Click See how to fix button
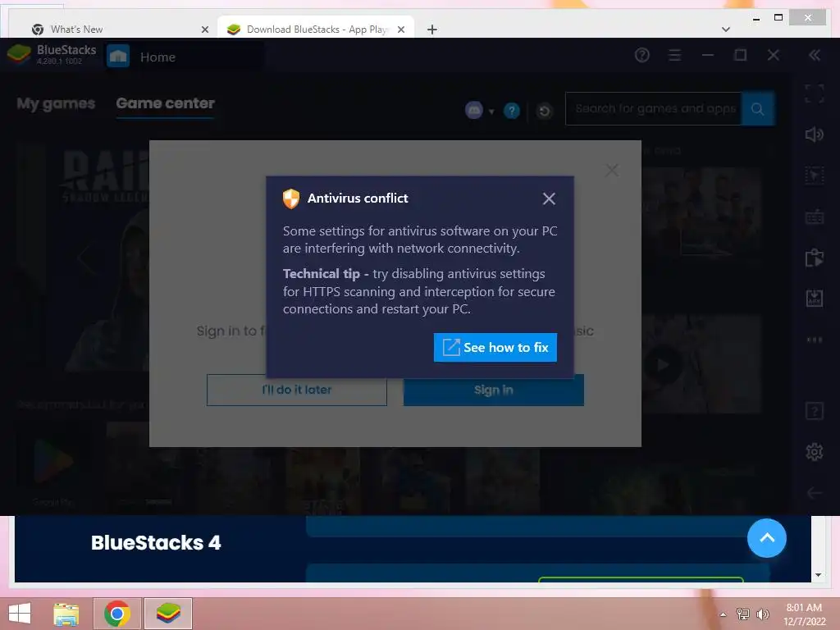Viewport: 840px width, 630px height. click(495, 348)
